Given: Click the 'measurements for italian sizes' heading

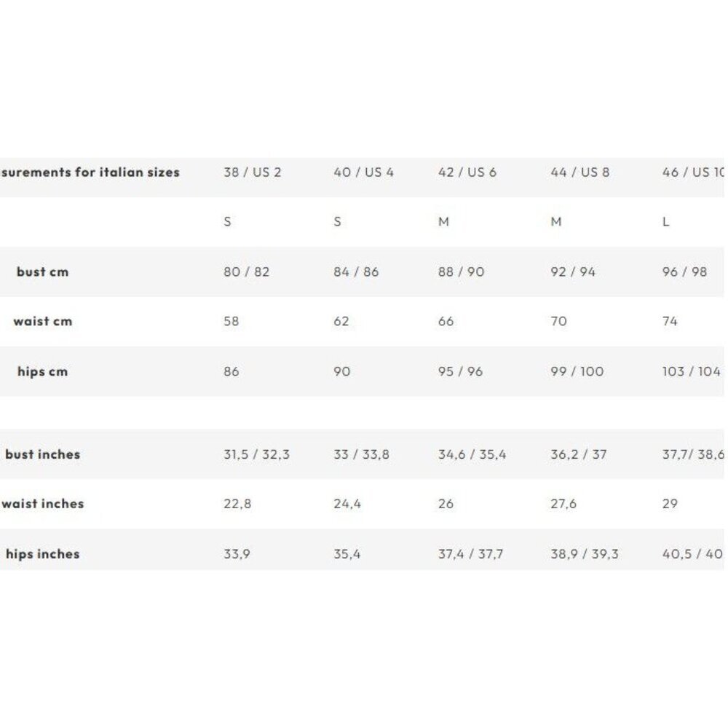Looking at the screenshot, I should [90, 173].
